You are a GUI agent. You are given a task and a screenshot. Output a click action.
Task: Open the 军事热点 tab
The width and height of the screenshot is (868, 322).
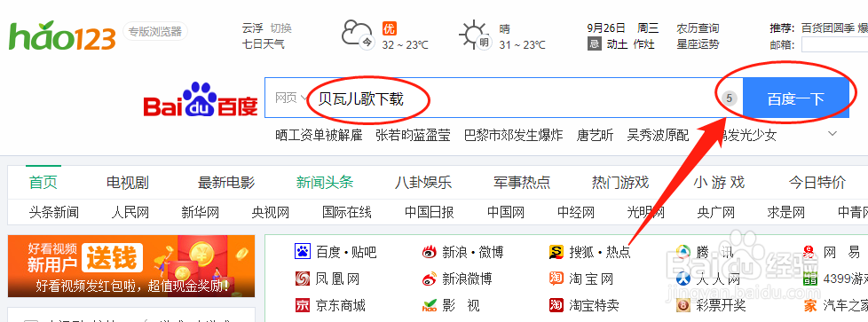(522, 182)
